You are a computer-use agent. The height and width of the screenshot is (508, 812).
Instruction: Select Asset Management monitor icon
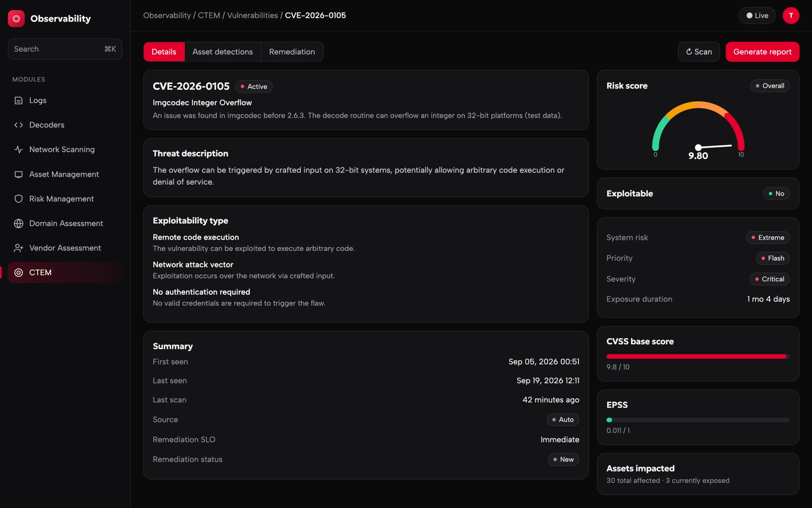click(19, 174)
